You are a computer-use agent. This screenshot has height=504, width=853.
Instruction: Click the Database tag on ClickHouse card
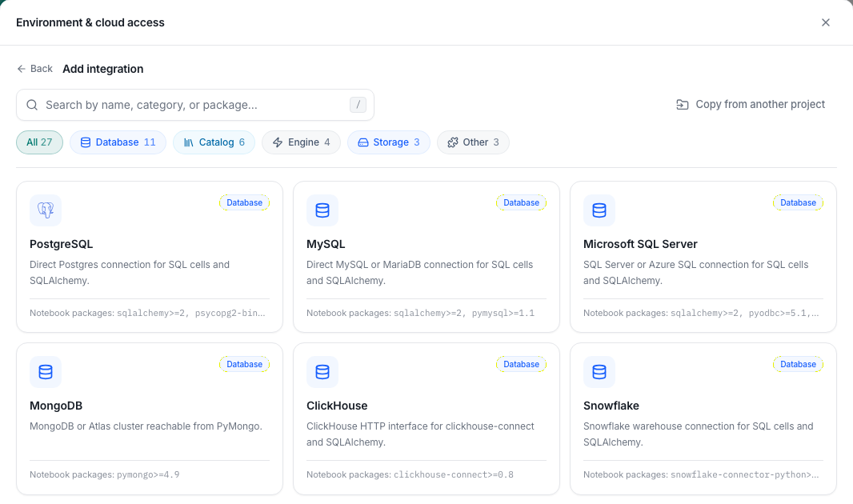click(x=521, y=364)
